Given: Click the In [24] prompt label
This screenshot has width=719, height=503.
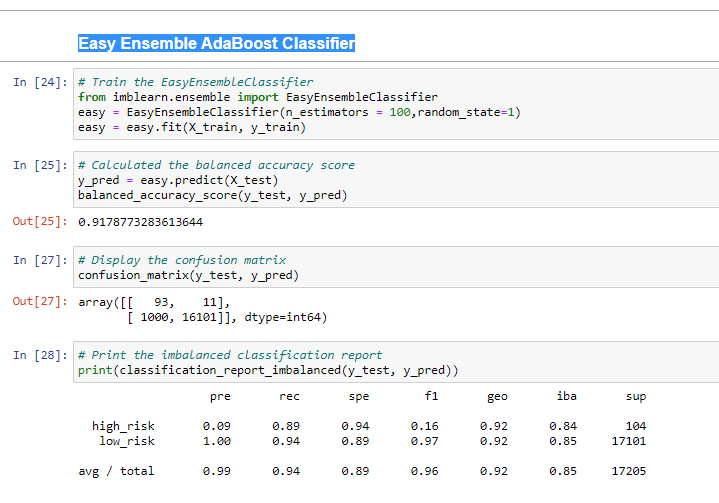Looking at the screenshot, I should (40, 82).
